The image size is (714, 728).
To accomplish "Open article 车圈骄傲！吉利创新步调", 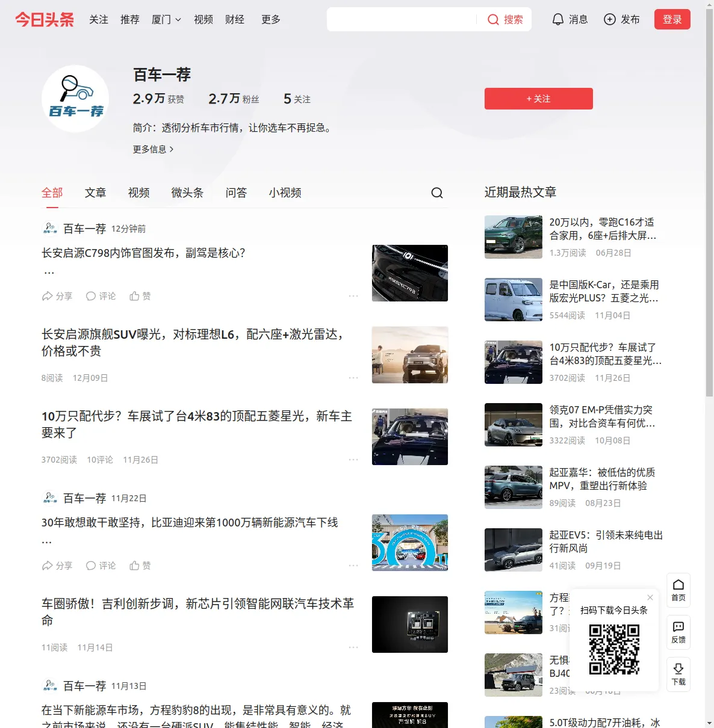I will tap(197, 612).
